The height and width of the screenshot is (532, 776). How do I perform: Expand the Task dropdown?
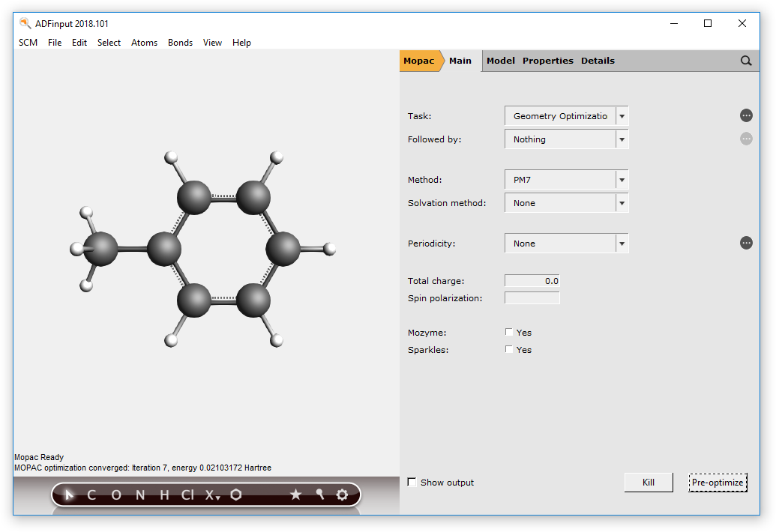[622, 116]
